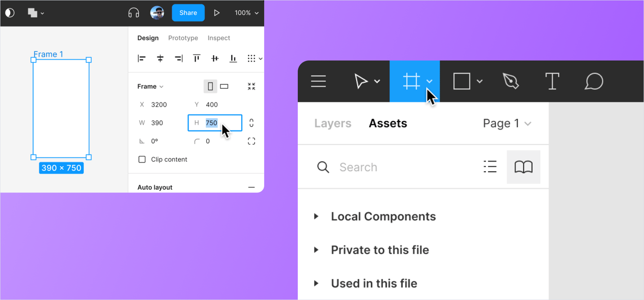The height and width of the screenshot is (300, 644).
Task: Open the hamburger main menu
Action: pos(318,81)
